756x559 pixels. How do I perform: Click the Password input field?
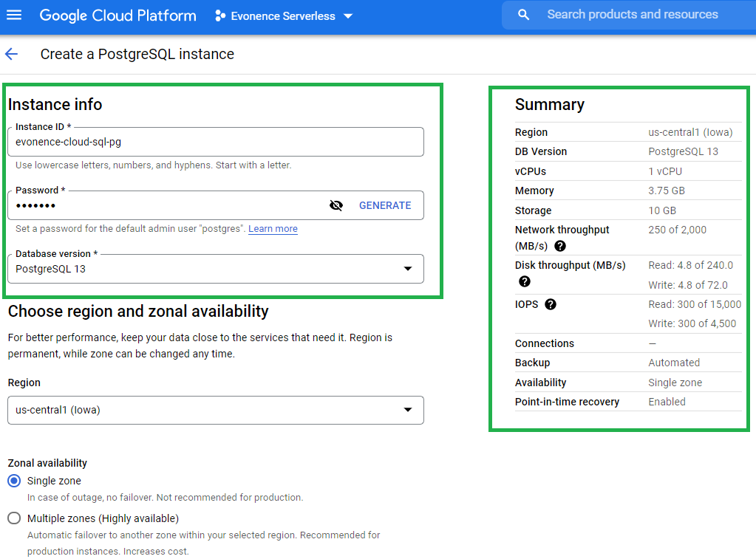pos(148,205)
